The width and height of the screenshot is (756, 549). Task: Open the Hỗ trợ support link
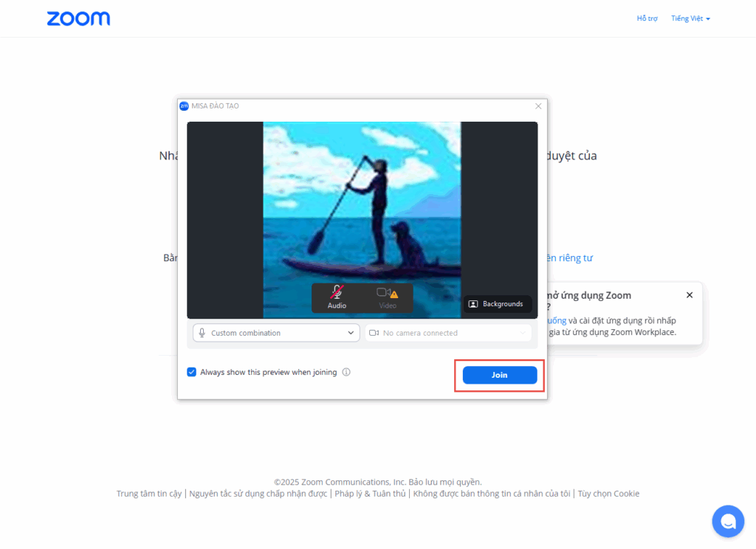click(x=647, y=18)
